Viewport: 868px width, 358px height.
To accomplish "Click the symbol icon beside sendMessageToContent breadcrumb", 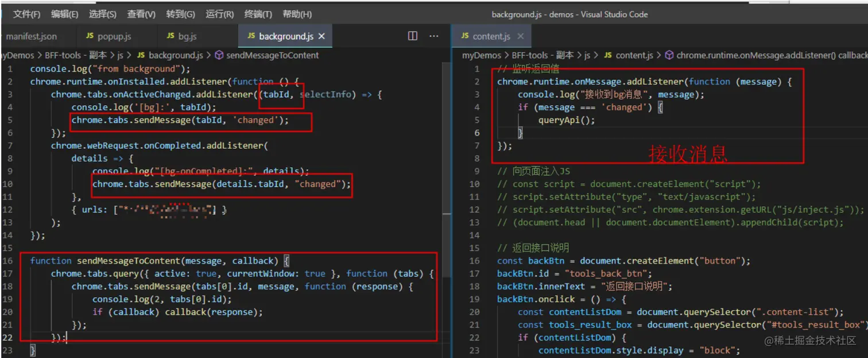I will (x=219, y=55).
